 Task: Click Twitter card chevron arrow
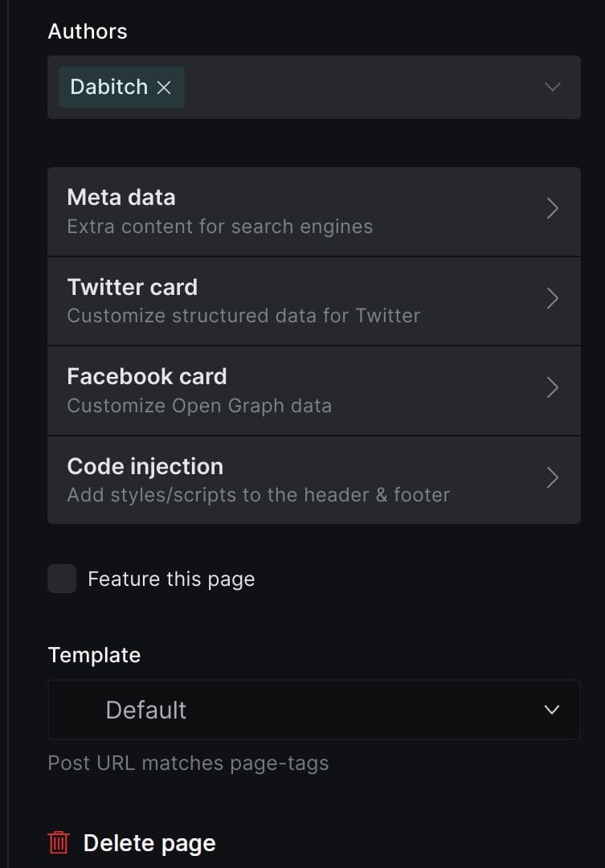coord(553,298)
